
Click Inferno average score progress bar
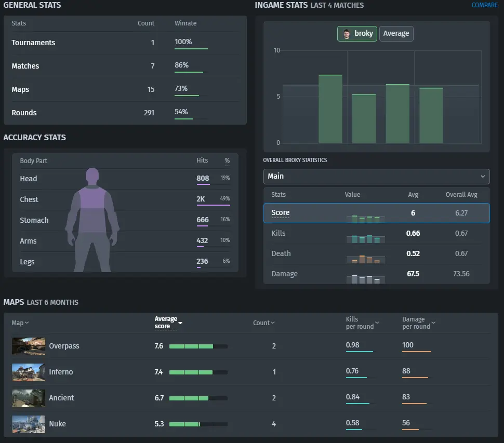[x=198, y=372]
